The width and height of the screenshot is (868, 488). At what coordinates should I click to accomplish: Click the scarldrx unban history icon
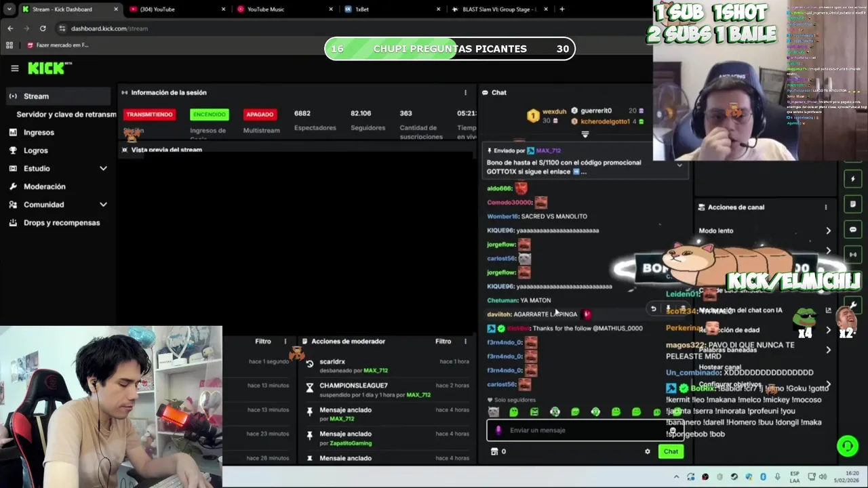click(310, 364)
